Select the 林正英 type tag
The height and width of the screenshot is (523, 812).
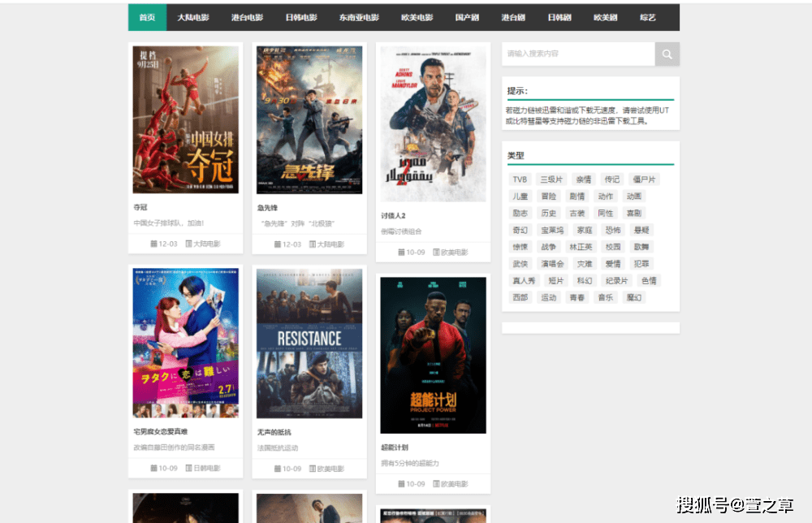pos(581,247)
